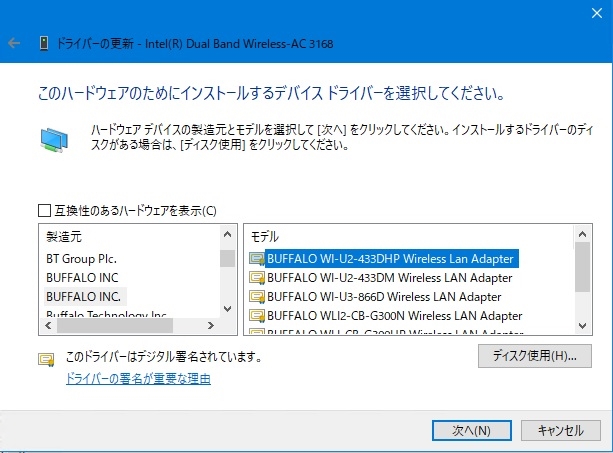
Task: Click the signed driver icon for WLI2-CB-G300N
Action: pos(257,315)
